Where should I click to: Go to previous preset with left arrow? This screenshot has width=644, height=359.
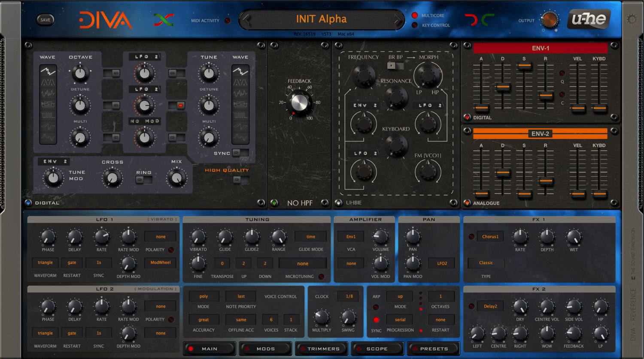(x=246, y=19)
